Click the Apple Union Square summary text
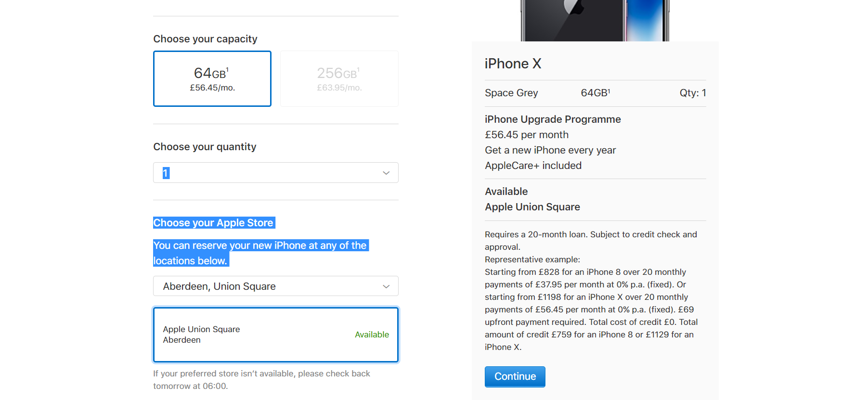The image size is (868, 400). pyautogui.click(x=532, y=207)
